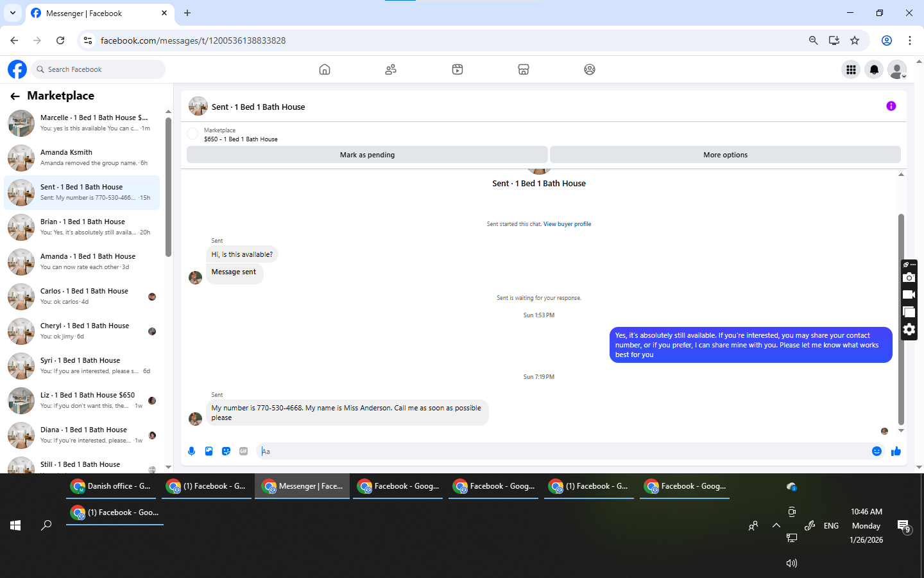
Task: Open the Carlos 1 Bed 1 Bath House conversation
Action: coord(82,296)
